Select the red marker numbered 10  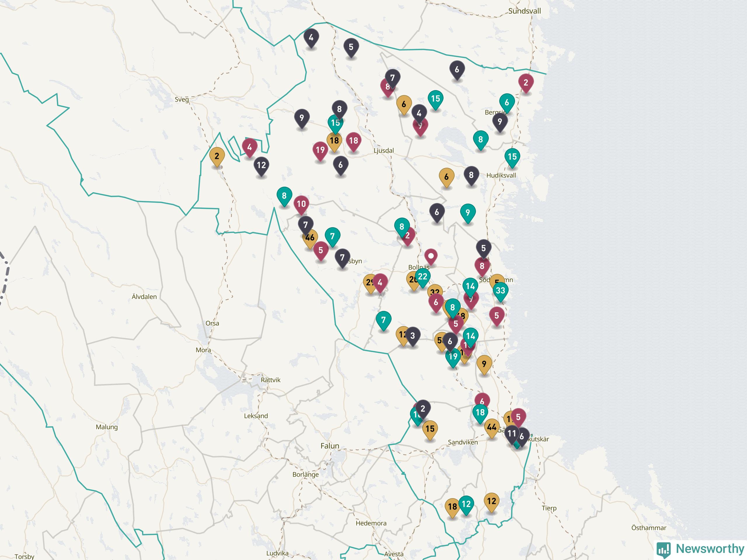click(x=301, y=204)
